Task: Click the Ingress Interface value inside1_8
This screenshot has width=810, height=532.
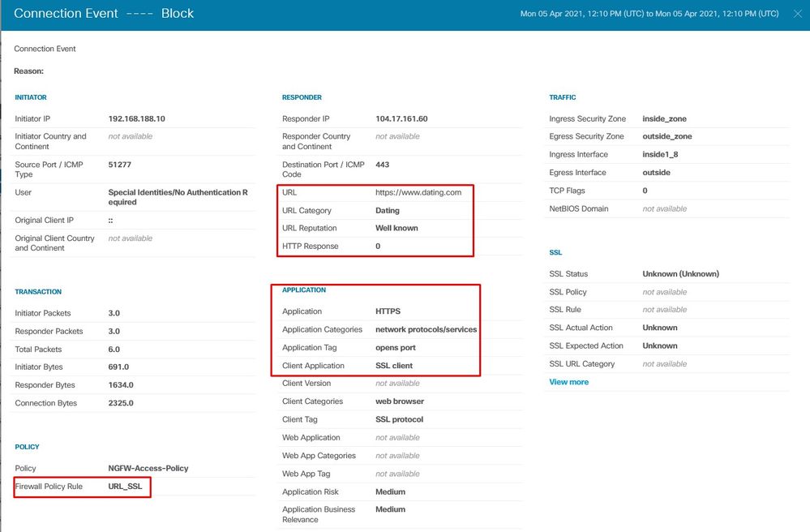Action: click(660, 154)
